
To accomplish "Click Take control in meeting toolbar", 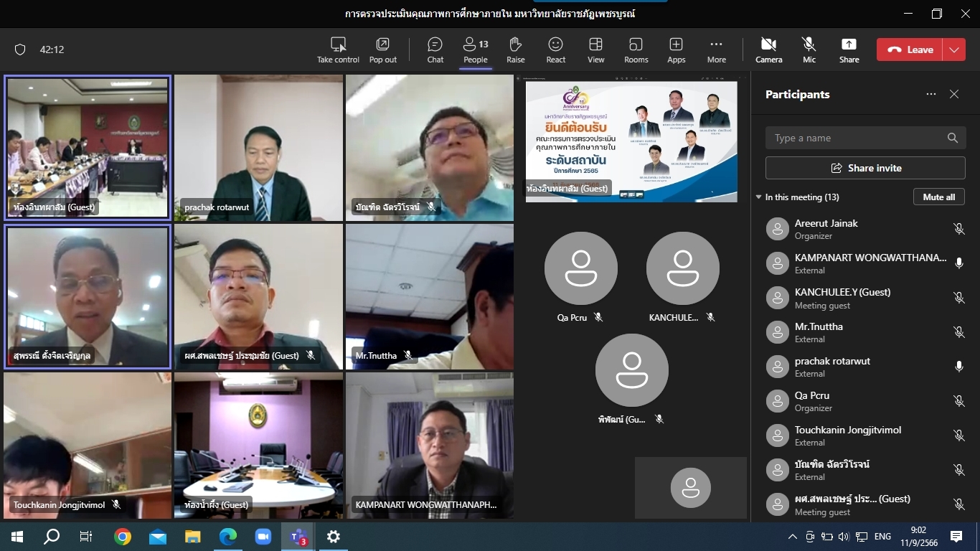I will click(x=338, y=50).
